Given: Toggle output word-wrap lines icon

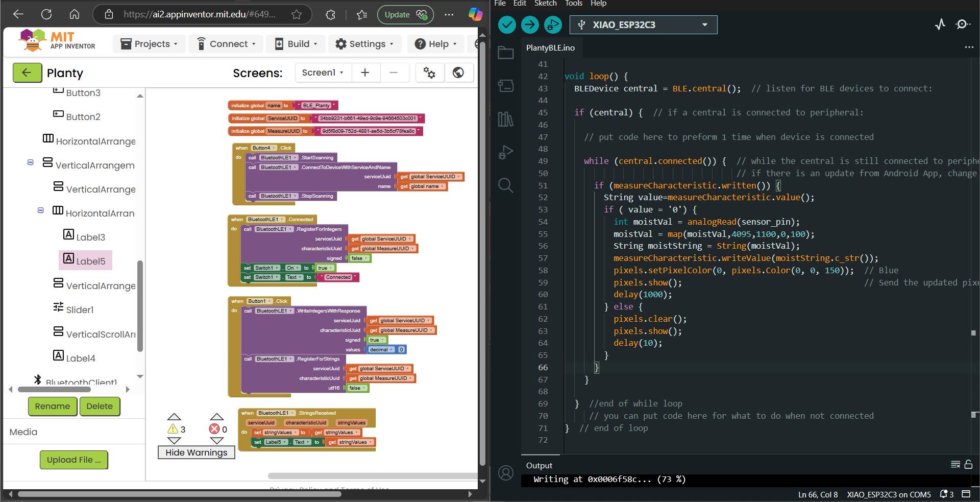Looking at the screenshot, I should click(955, 464).
